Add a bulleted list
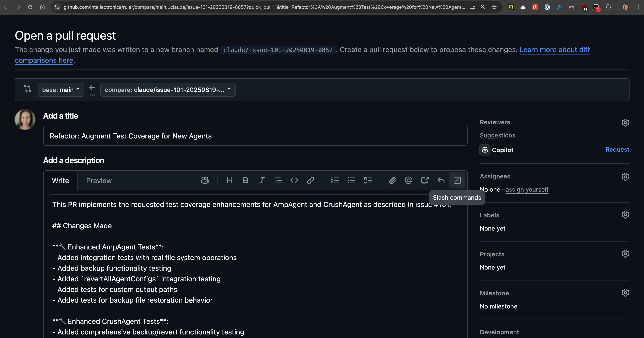This screenshot has height=338, width=644. (351, 180)
